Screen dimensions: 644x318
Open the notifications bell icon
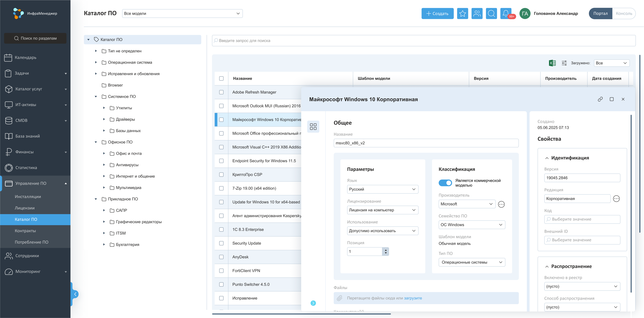[506, 13]
